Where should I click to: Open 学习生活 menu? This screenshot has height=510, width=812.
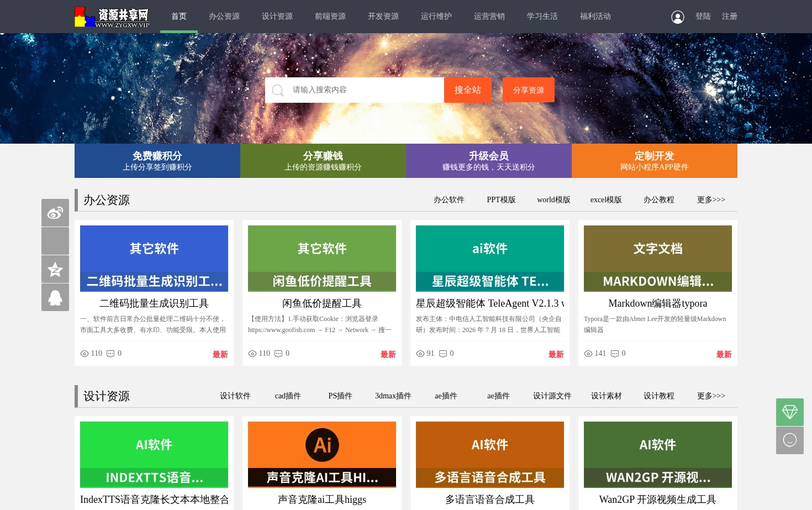542,17
